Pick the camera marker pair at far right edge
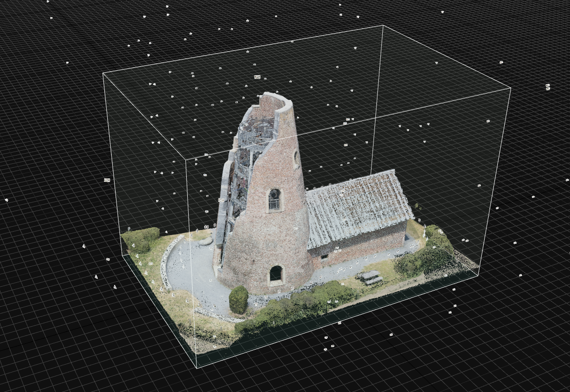Viewport: 570px width, 392px height. tap(548, 87)
